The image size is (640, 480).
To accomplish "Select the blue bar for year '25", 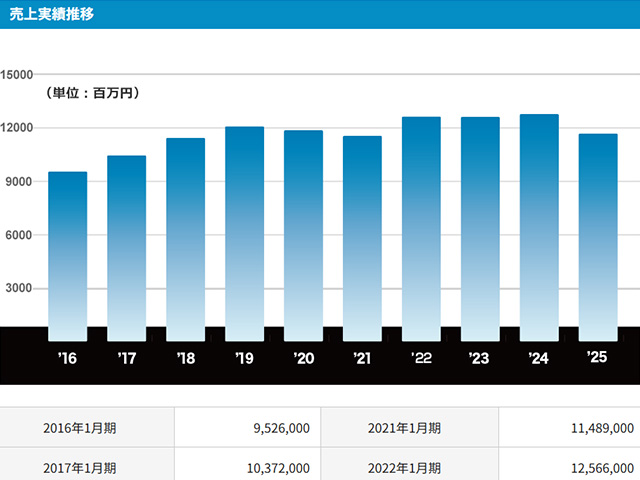I will point(598,237).
